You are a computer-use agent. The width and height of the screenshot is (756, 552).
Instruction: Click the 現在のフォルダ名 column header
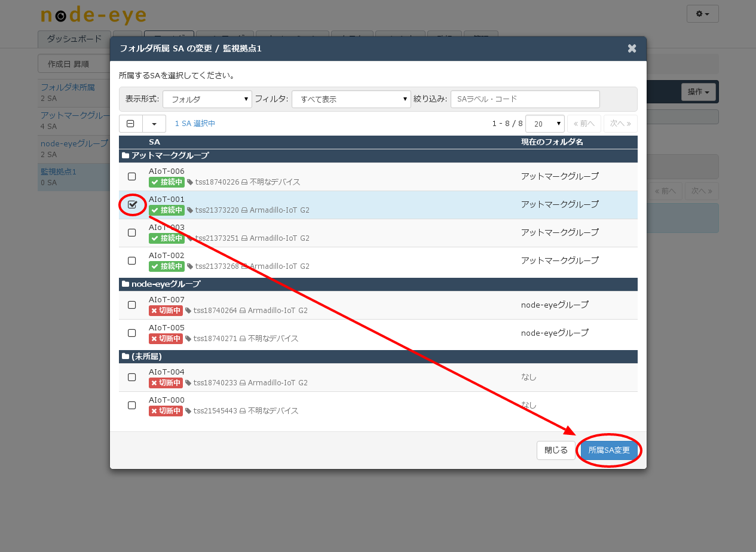coord(552,142)
